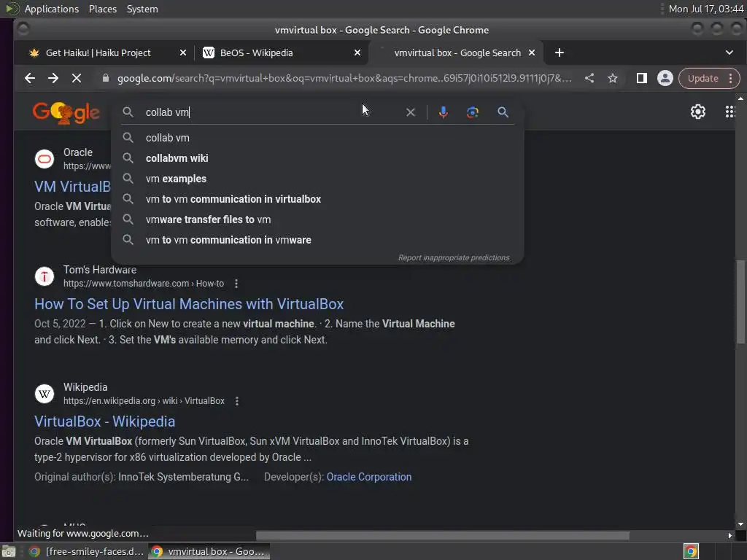Open How To Set Up Virtual Machines link
This screenshot has height=560, width=747.
tap(189, 304)
